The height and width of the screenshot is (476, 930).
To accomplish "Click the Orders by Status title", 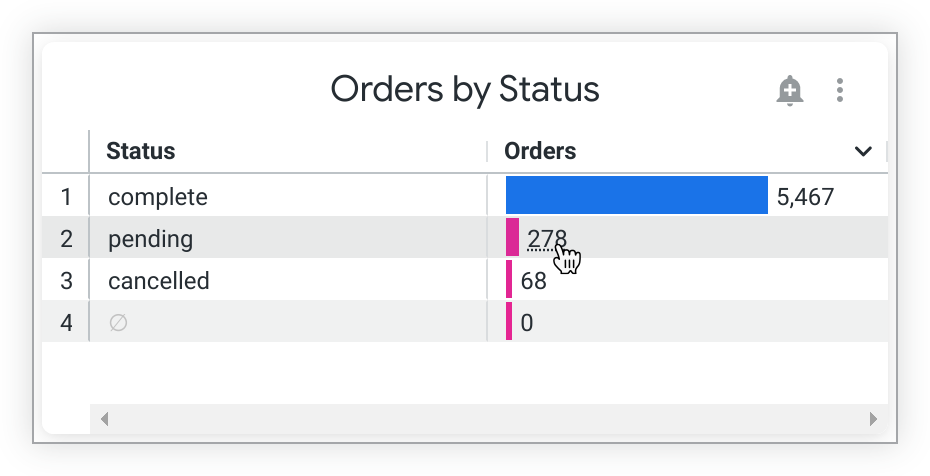I will (465, 90).
